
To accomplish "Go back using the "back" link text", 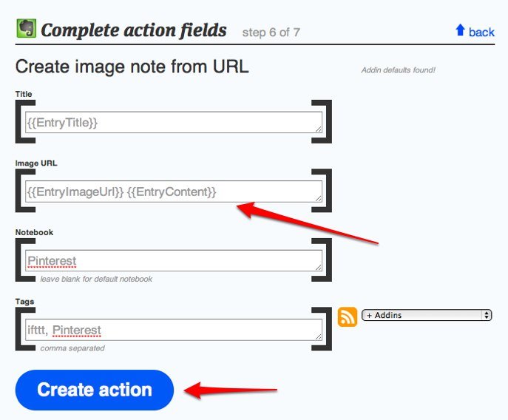I will pyautogui.click(x=481, y=32).
